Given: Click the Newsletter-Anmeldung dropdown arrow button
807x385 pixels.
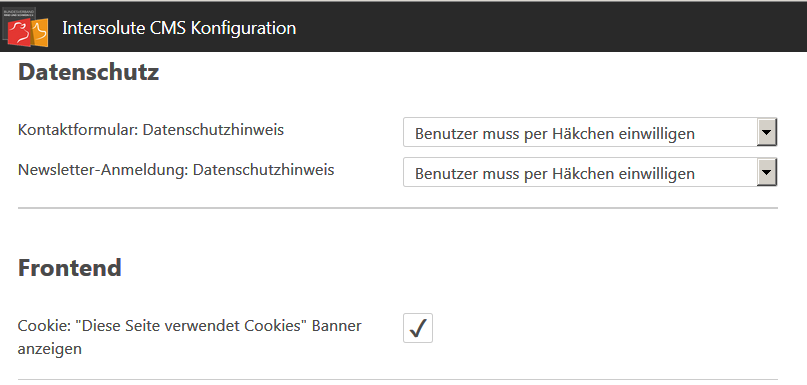Looking at the screenshot, I should (x=766, y=172).
